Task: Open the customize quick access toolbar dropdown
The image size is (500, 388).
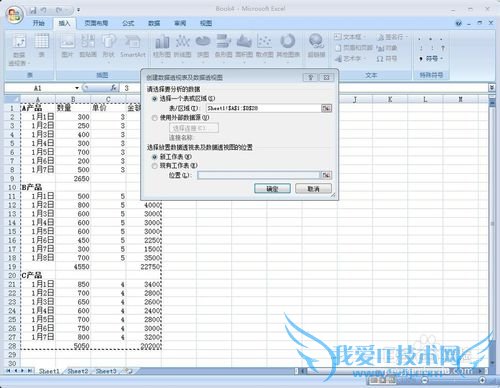Action: (x=78, y=10)
